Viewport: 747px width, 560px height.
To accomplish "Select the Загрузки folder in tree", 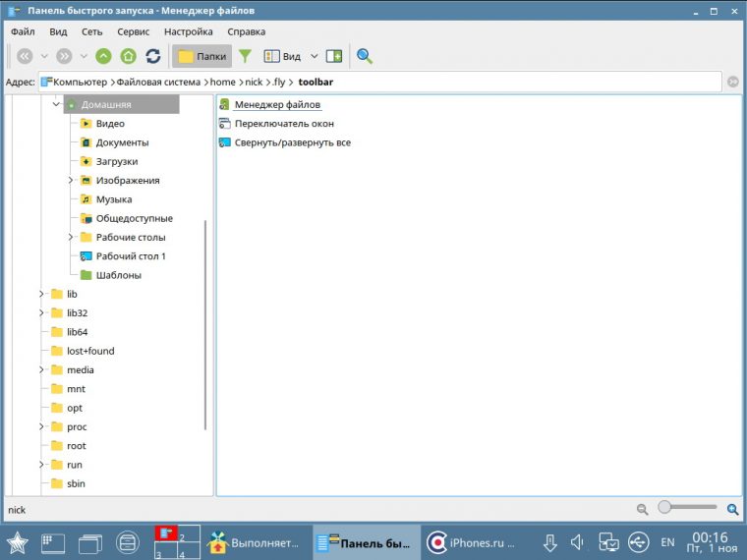I will [116, 161].
